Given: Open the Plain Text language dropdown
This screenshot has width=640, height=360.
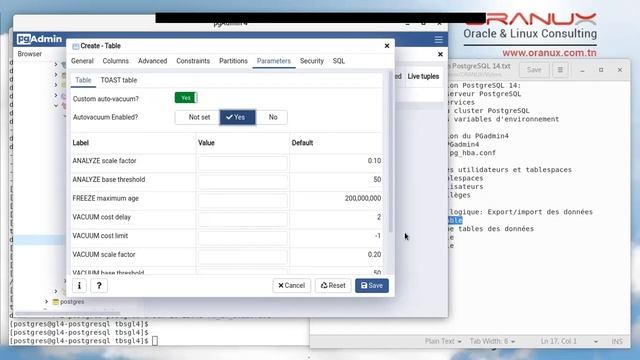Looking at the screenshot, I should 443,341.
